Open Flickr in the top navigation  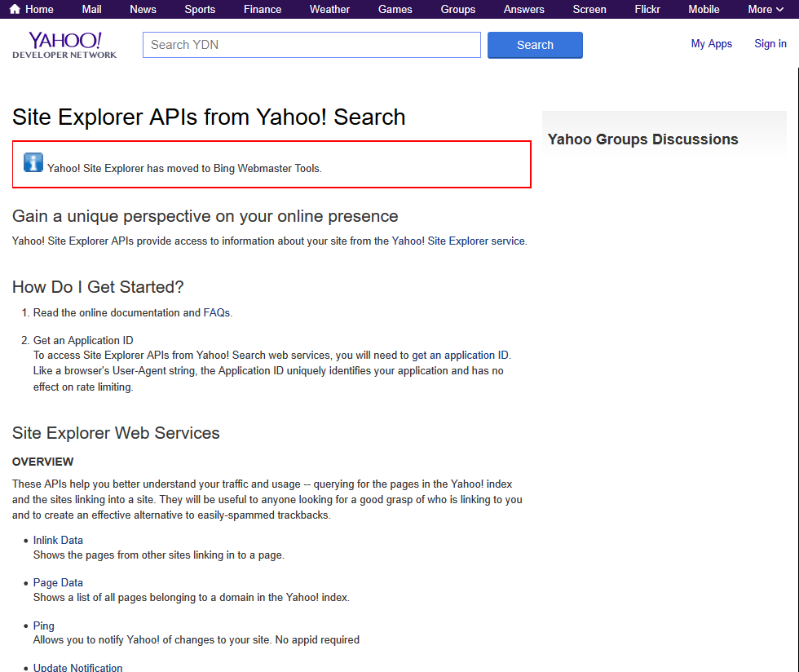coord(647,9)
